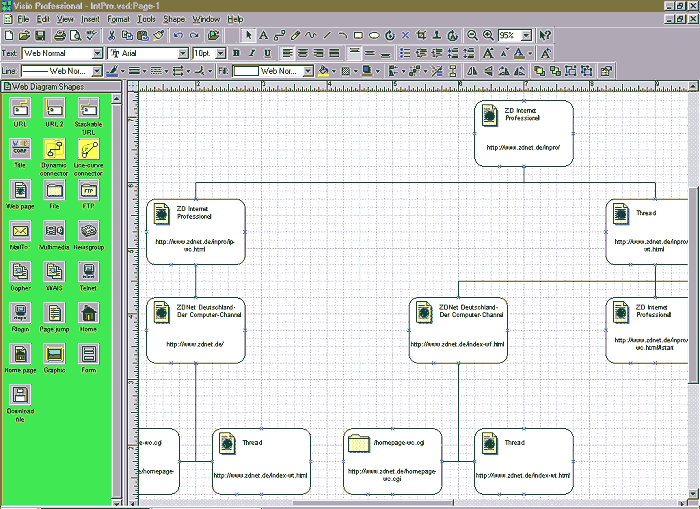Open the File menu

[23, 19]
